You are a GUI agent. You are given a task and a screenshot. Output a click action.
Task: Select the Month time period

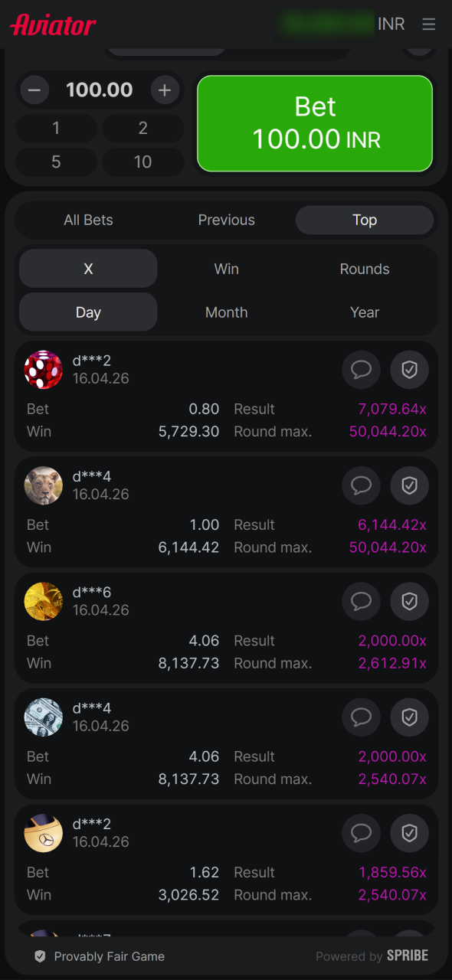point(226,312)
